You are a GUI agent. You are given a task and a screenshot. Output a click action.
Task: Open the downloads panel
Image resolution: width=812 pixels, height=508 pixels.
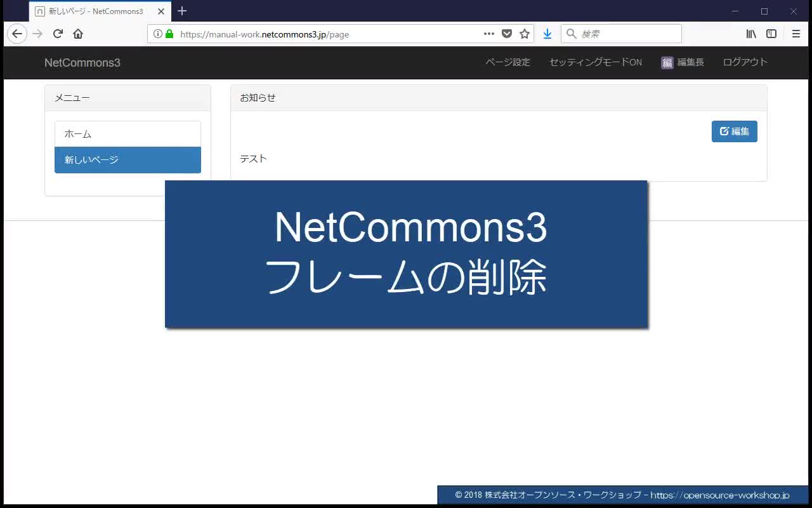point(547,34)
